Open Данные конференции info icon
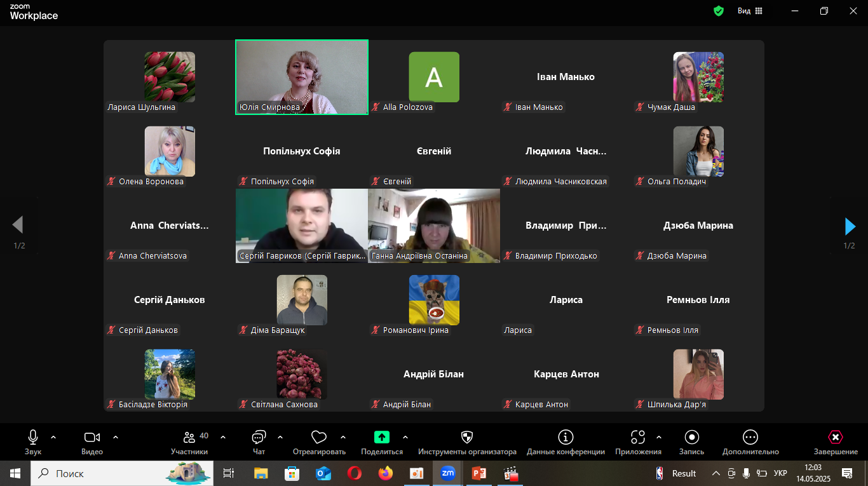Viewport: 868px width, 486px height. pos(565,437)
